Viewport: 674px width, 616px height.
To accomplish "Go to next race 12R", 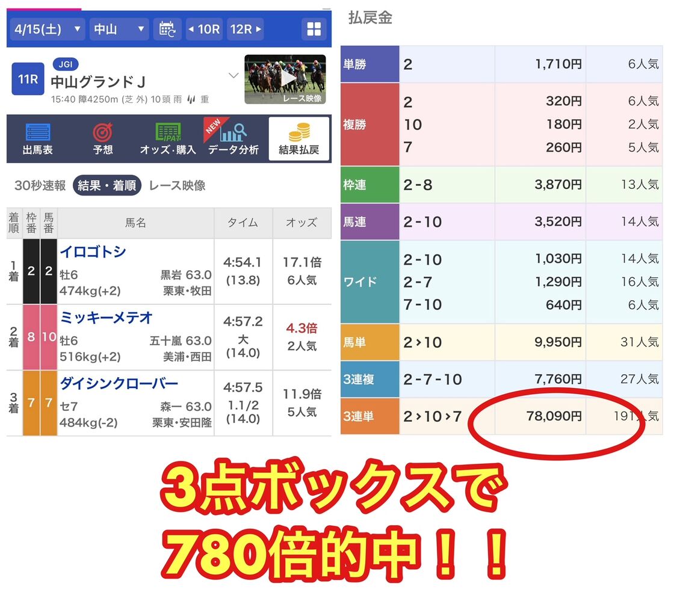I will point(246,29).
